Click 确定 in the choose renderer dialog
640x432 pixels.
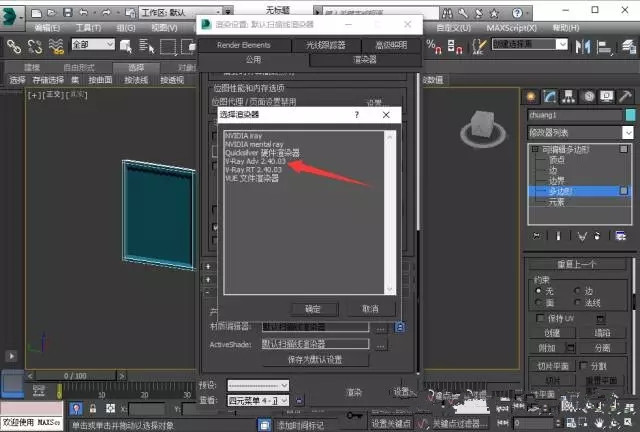313,309
